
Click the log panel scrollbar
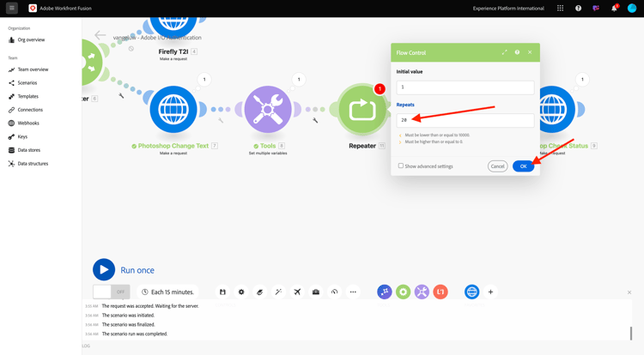(x=631, y=334)
